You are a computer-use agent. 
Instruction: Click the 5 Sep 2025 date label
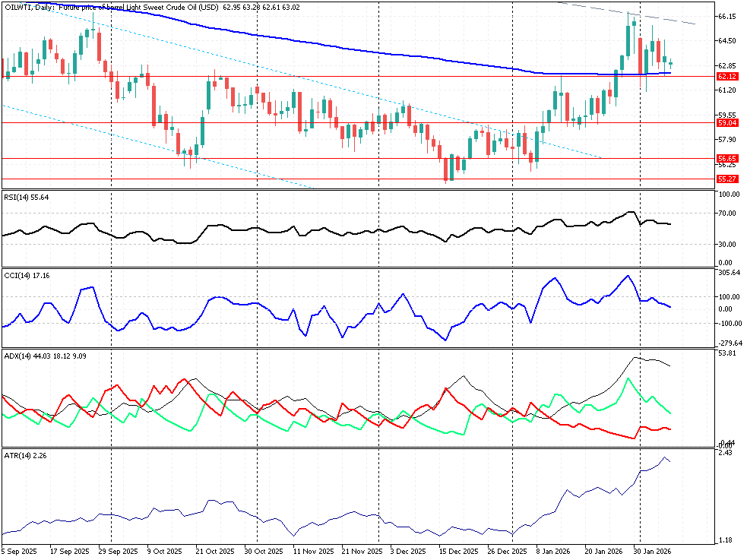point(19,551)
